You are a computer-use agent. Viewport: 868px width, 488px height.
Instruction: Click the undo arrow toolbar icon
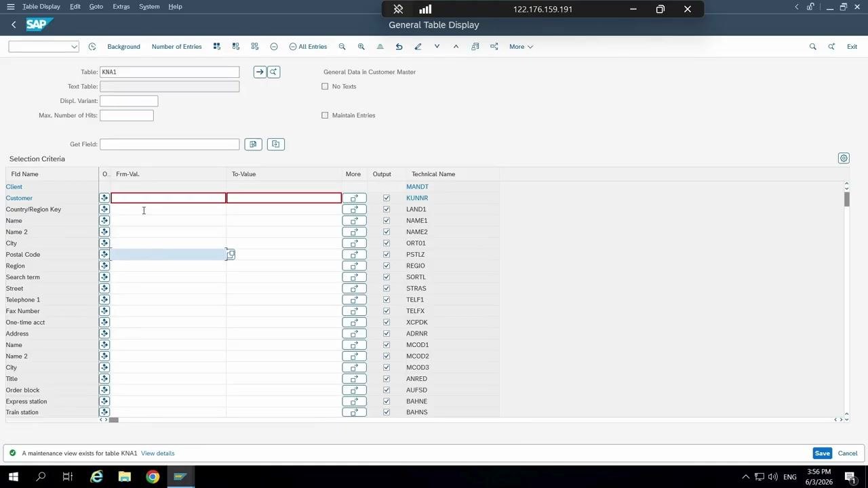(x=399, y=47)
